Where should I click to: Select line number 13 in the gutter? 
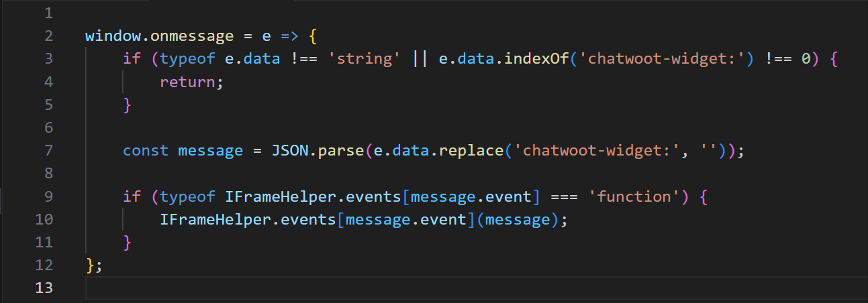pos(44,288)
